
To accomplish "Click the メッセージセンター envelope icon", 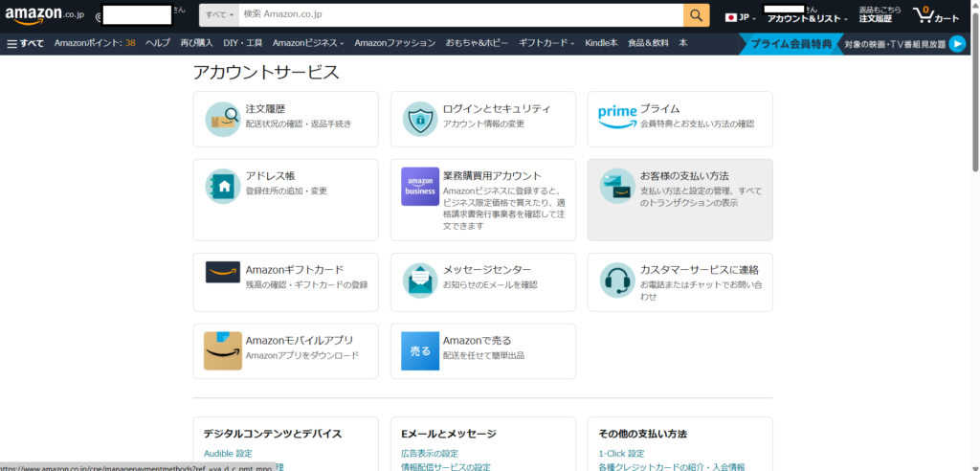I will tap(420, 280).
